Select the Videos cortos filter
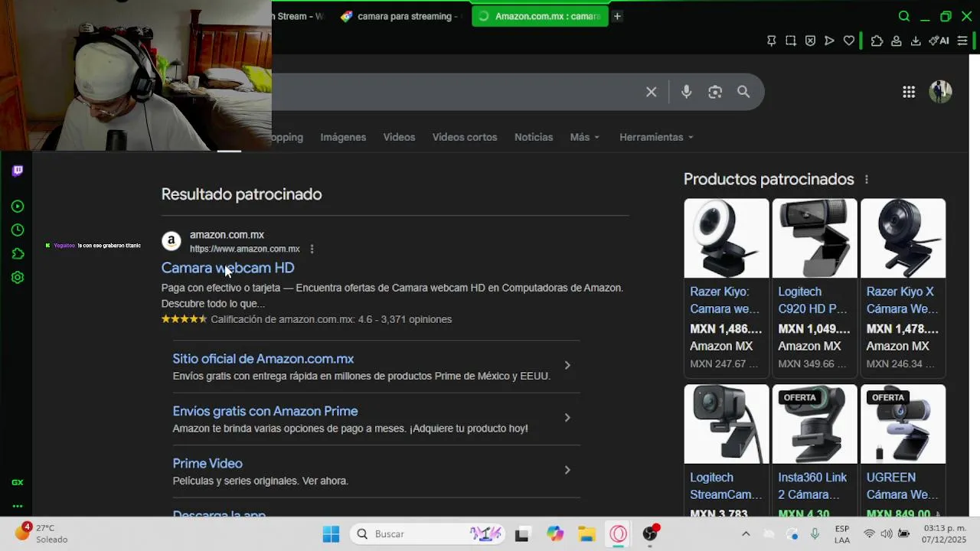This screenshot has height=551, width=980. click(465, 137)
